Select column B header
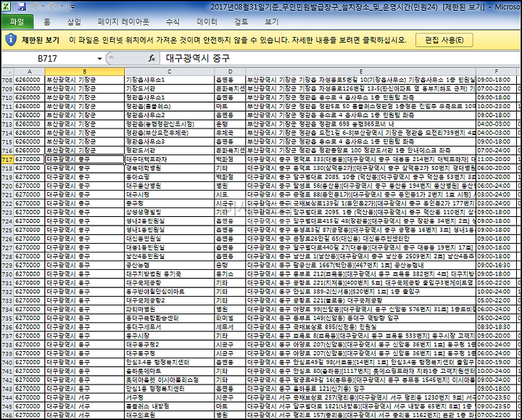 tap(85, 72)
